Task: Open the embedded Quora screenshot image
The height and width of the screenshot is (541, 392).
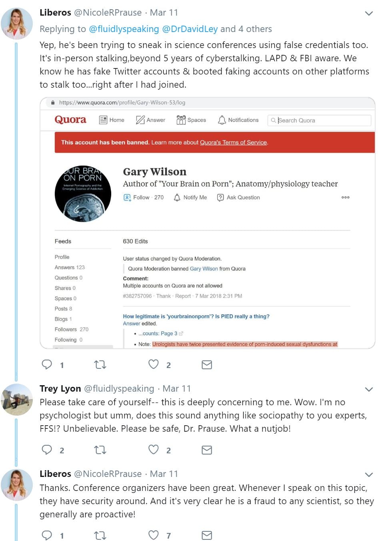Action: 207,223
